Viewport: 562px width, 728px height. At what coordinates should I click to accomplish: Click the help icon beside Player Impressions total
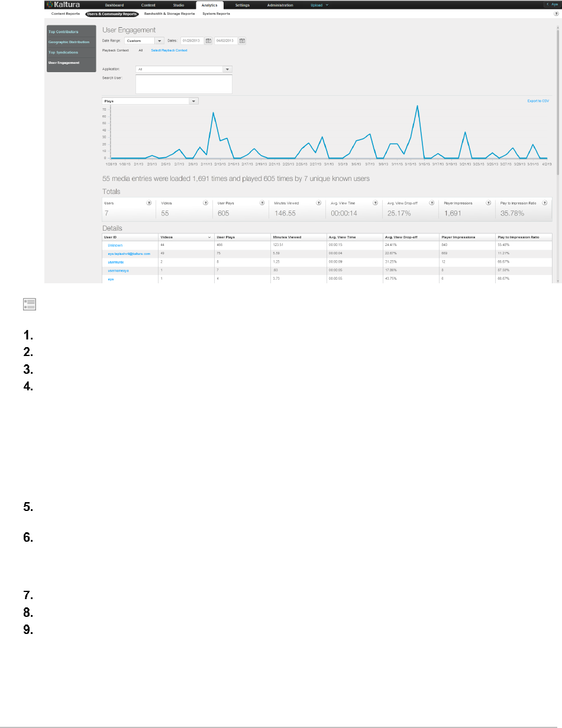[x=488, y=203]
